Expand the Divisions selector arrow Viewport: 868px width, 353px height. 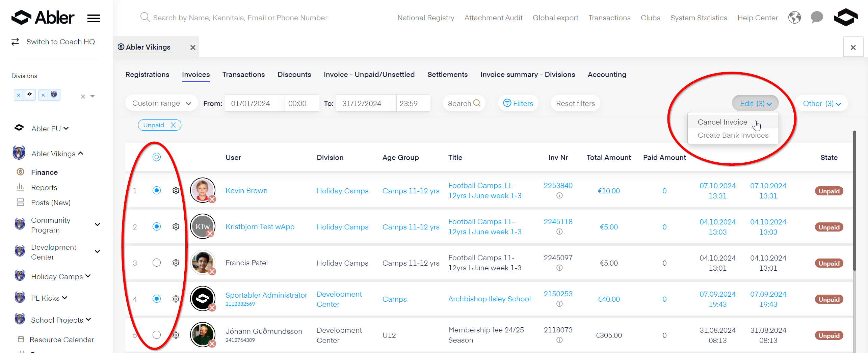(x=93, y=97)
